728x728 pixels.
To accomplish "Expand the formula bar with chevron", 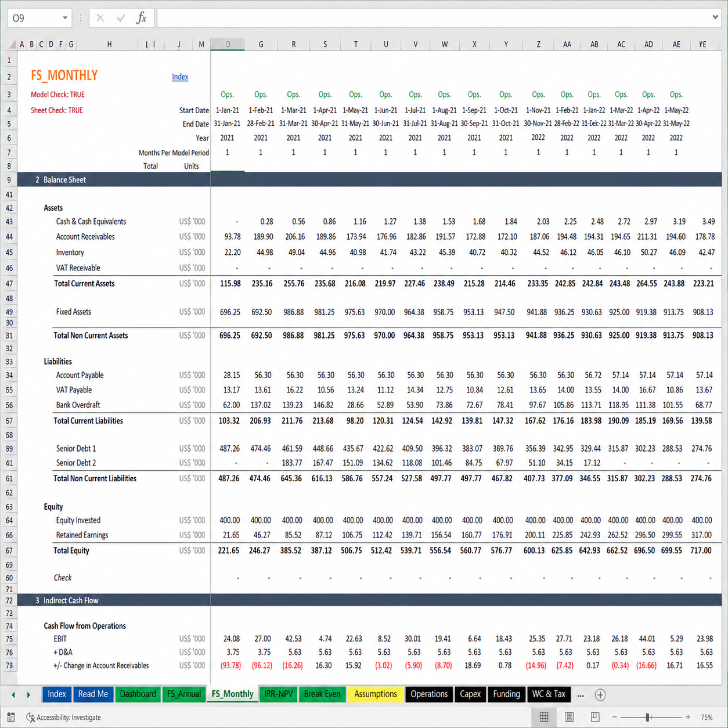I will [x=715, y=17].
